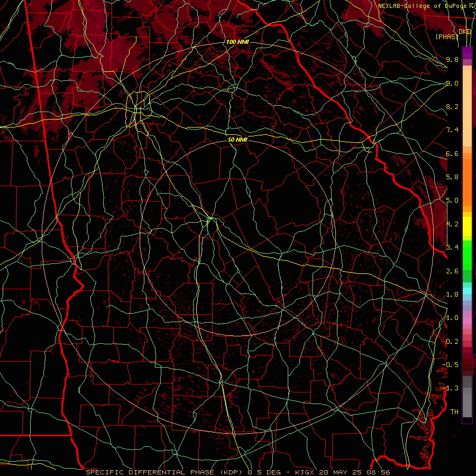This screenshot has height=476, width=476.
Task: Click the "1.8" scale value
Action: [x=452, y=295]
